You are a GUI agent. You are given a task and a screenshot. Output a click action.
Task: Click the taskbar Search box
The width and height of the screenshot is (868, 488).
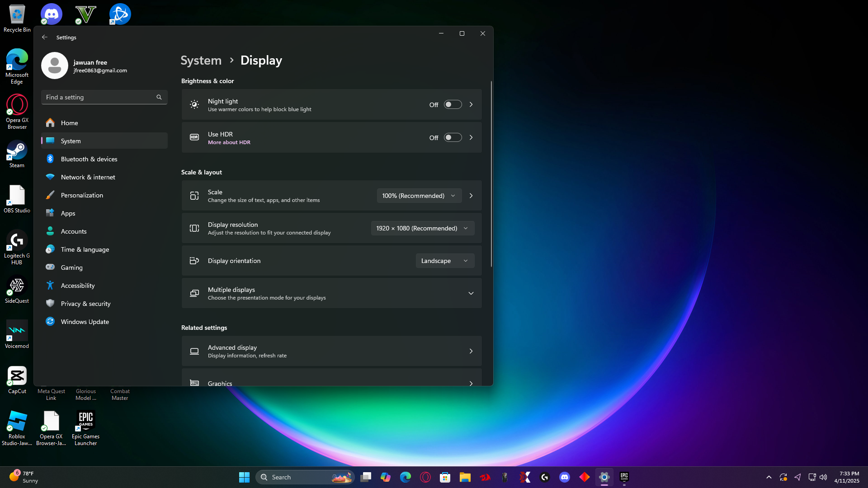point(305,477)
